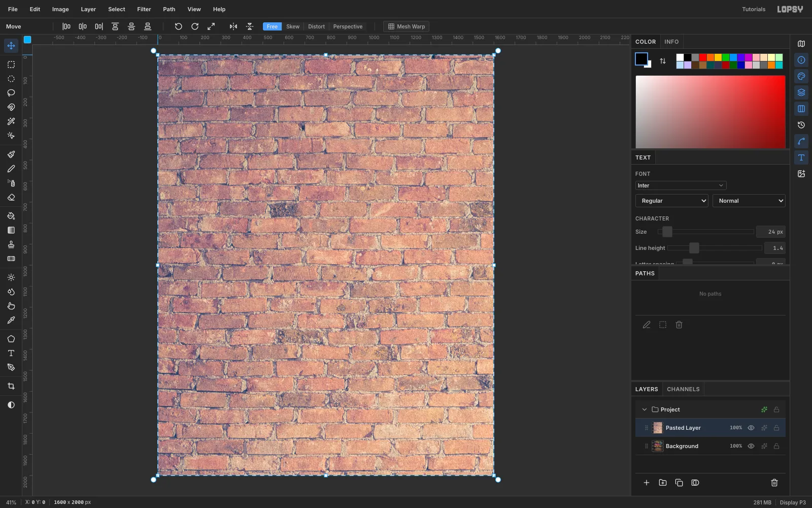Add a new layer with plus icon
Screen dimensions: 812x508
point(647,483)
